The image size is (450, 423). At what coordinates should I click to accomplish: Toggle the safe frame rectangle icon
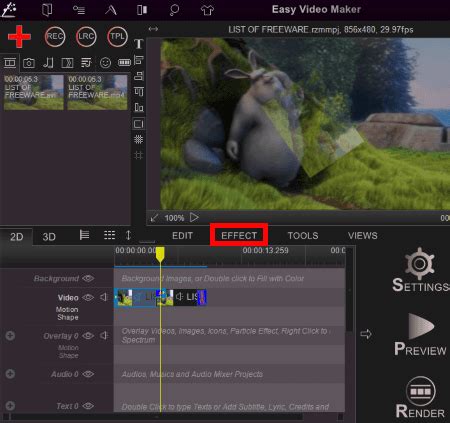[x=139, y=124]
